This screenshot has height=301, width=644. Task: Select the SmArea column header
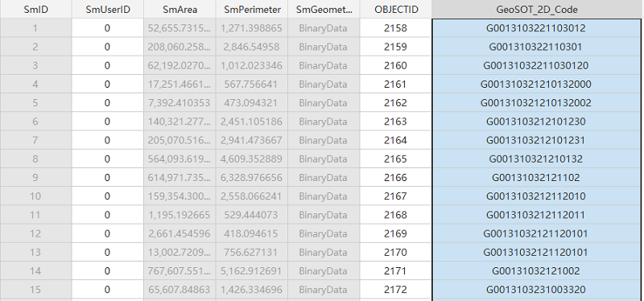pos(180,9)
